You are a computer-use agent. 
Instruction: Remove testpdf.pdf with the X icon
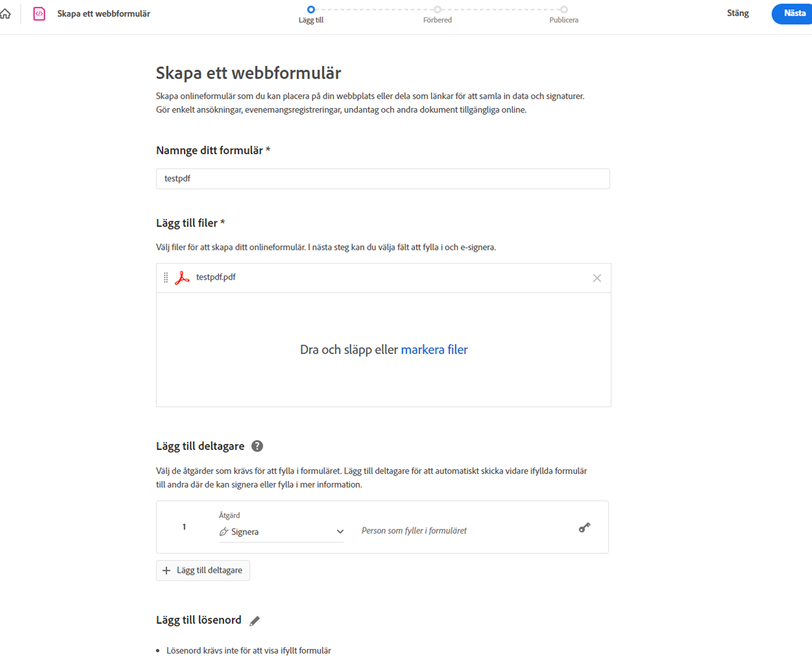[597, 278]
